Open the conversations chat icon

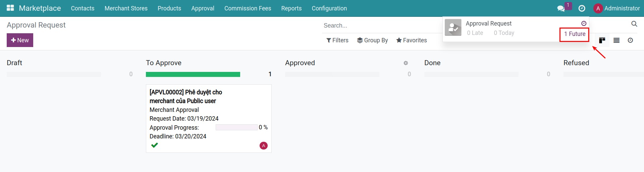click(561, 8)
